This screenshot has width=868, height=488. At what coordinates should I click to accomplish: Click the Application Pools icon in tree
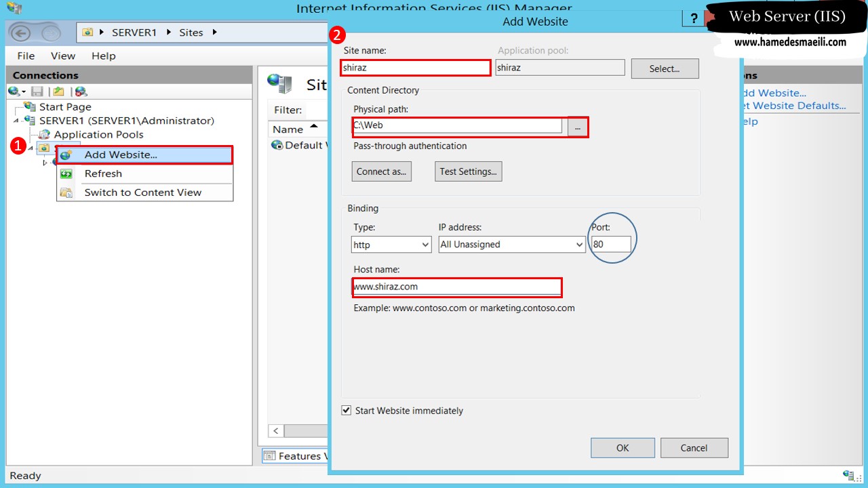[x=44, y=134]
